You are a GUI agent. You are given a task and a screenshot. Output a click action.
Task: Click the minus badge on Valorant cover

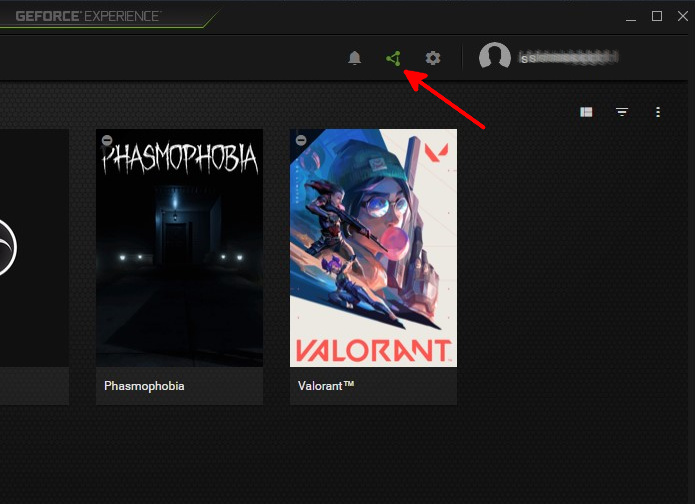(301, 140)
